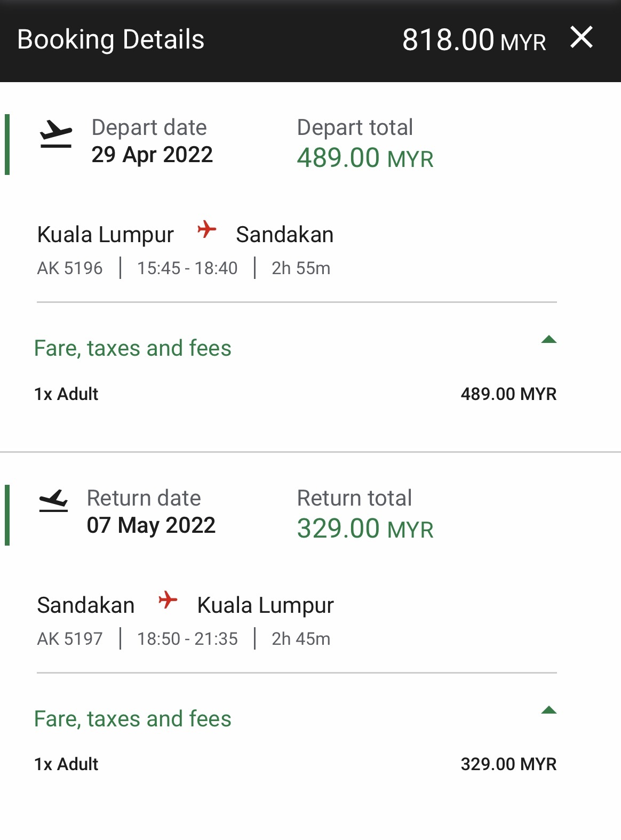Close the Booking Details panel
The image size is (621, 840).
tap(581, 38)
